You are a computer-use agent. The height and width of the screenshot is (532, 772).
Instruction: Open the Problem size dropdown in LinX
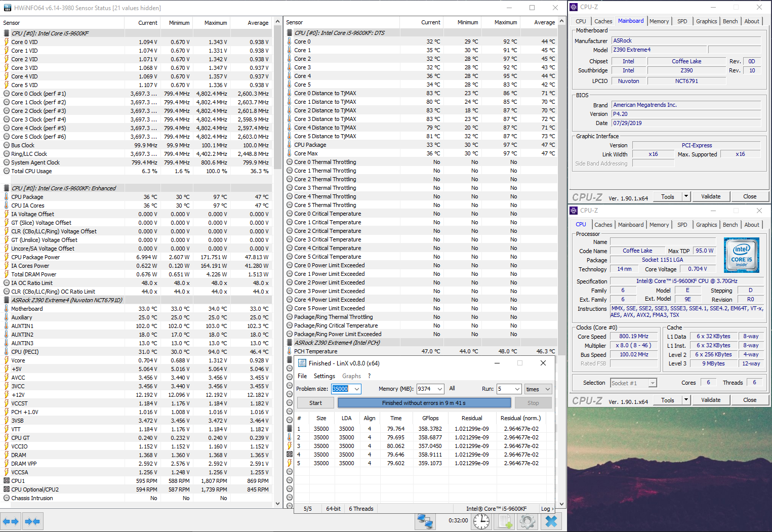[357, 389]
